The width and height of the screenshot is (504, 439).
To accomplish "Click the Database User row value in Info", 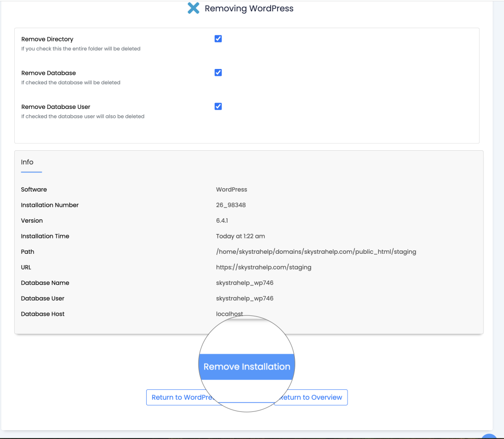I will 244,299.
